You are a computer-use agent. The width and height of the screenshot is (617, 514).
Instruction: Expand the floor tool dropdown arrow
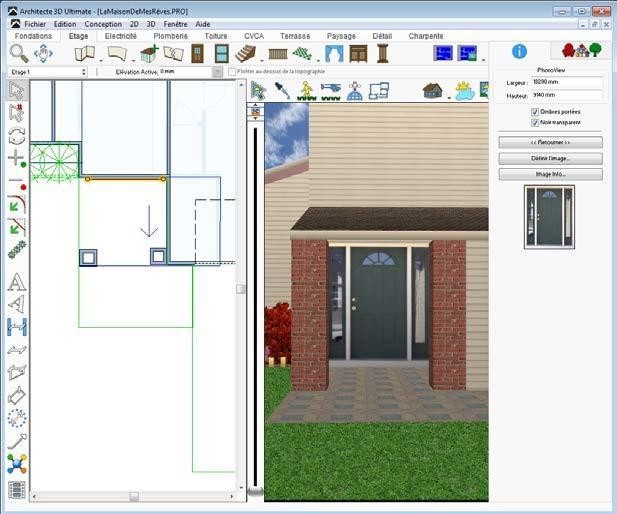pyautogui.click(x=133, y=61)
